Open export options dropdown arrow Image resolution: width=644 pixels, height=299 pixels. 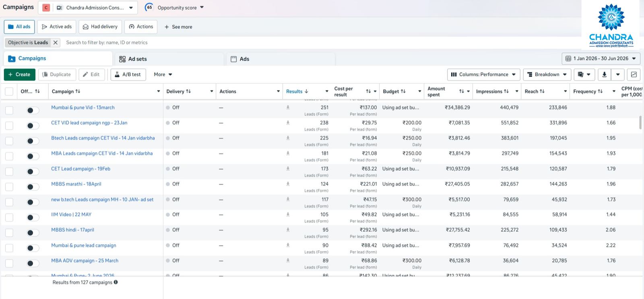click(x=618, y=75)
